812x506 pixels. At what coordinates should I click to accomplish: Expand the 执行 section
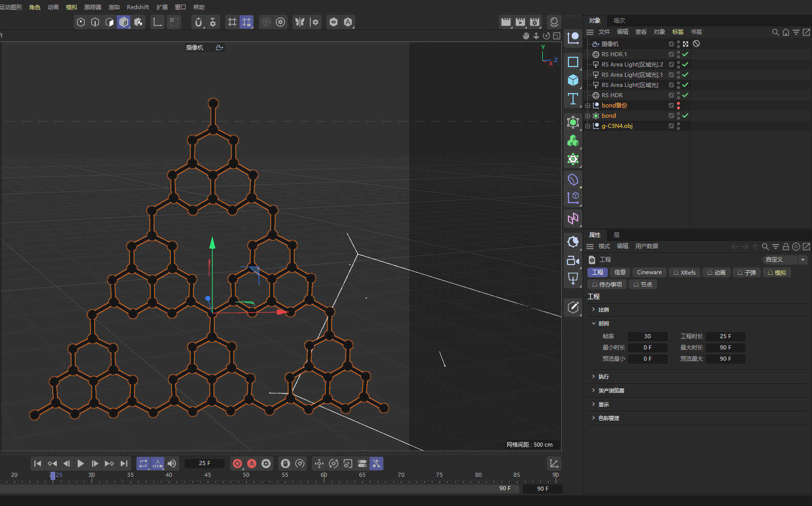pos(594,377)
